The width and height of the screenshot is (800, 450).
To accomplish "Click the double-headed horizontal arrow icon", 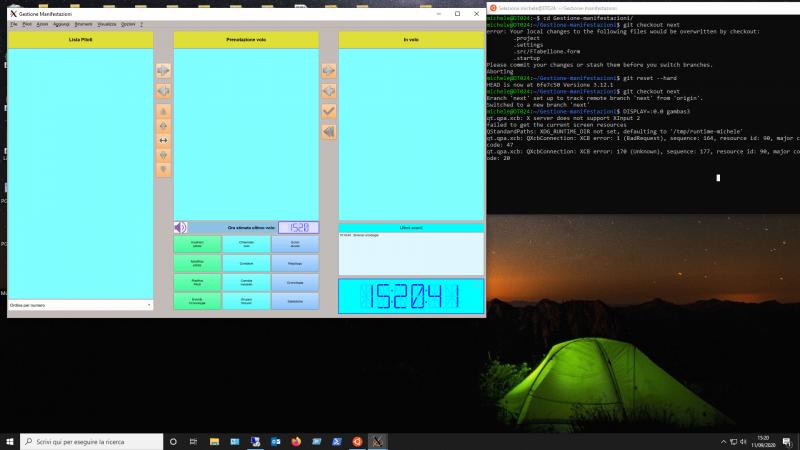I will coord(163,141).
